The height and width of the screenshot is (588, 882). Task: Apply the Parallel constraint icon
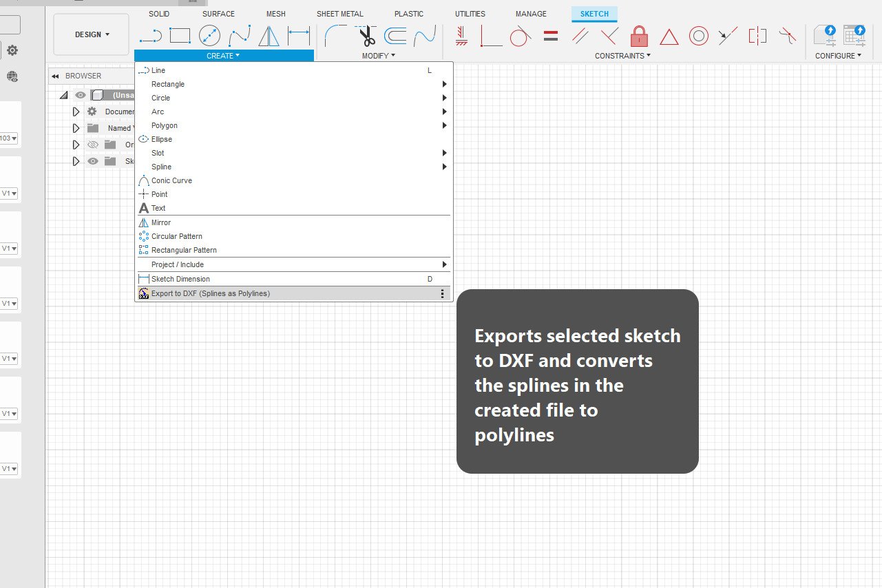click(580, 35)
